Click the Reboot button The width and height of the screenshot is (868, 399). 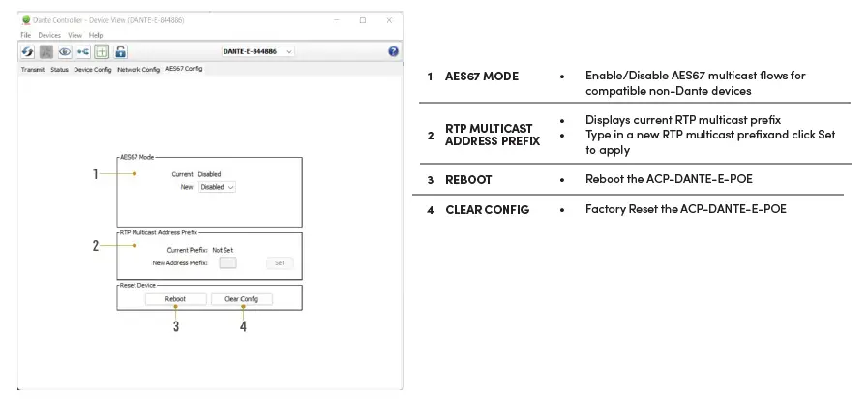click(175, 299)
